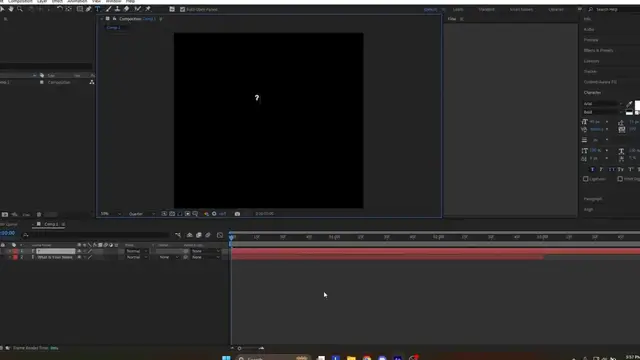The width and height of the screenshot is (640, 360).
Task: Select the Rectangle shape tool
Action: tap(80, 9)
